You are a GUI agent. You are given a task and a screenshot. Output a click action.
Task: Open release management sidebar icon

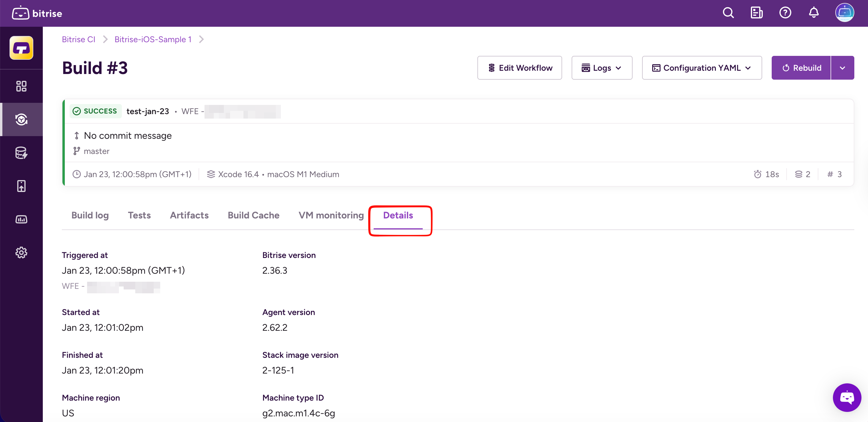point(21,186)
